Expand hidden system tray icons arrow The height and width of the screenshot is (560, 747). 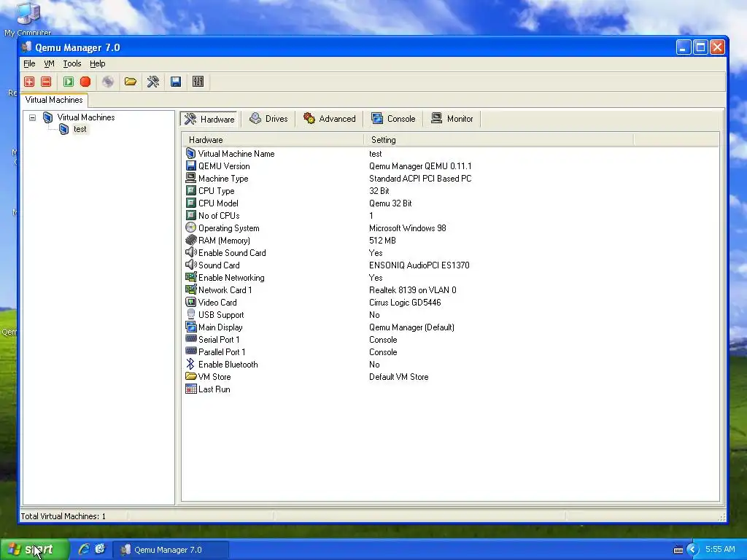692,550
